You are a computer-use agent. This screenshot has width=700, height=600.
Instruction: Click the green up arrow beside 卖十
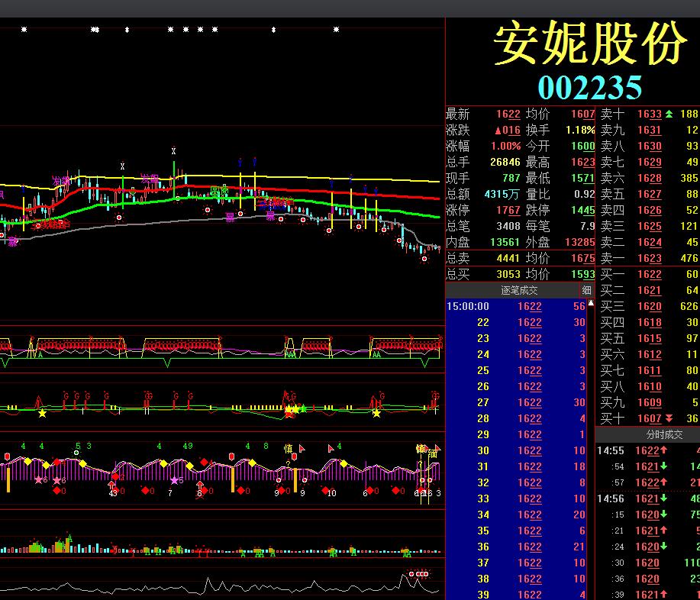[x=669, y=115]
